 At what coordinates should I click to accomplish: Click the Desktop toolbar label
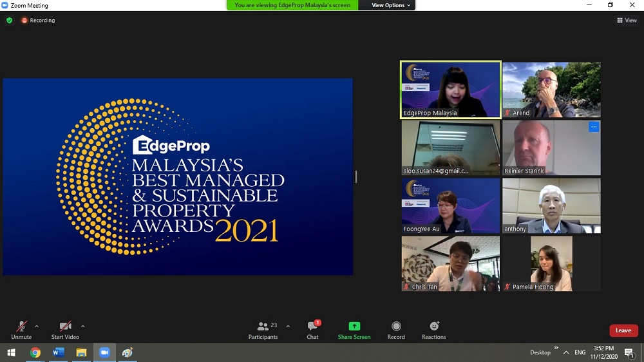[x=540, y=352]
